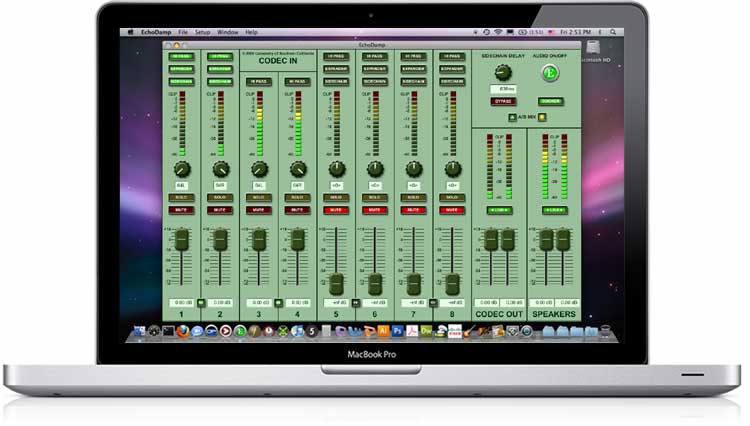Click the Sidechain Delay knob
Viewport: 750px width, 426px height.
(503, 73)
